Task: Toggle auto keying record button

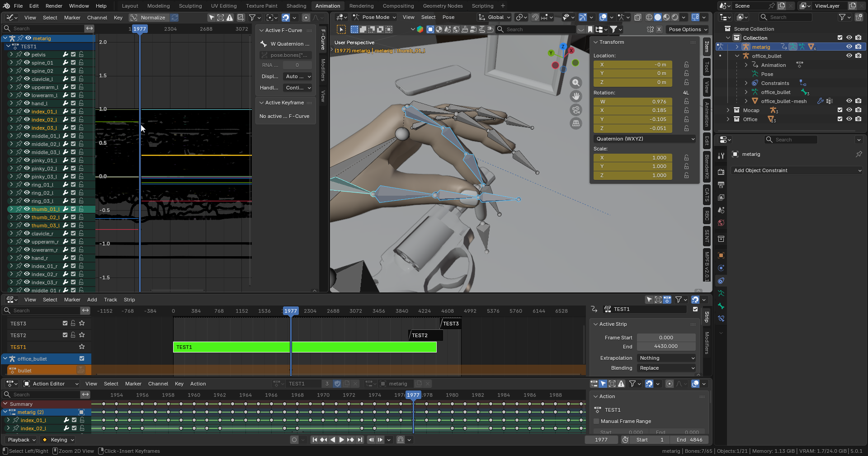Action: click(294, 440)
